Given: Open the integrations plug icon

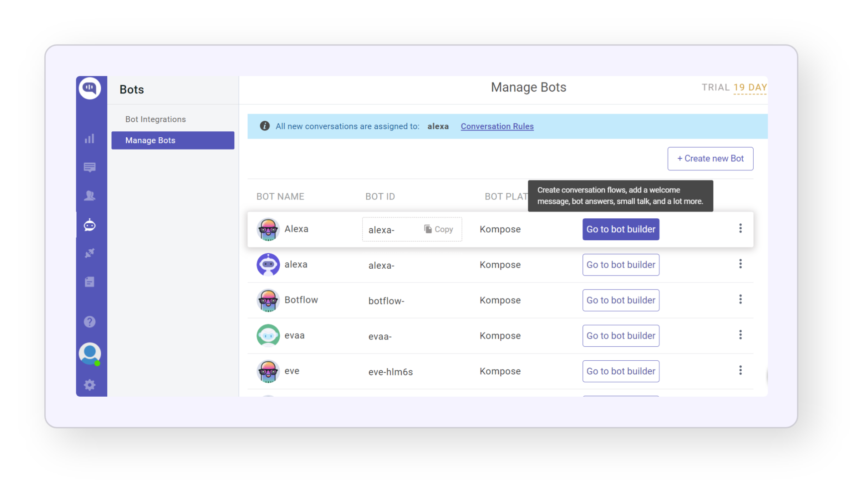Looking at the screenshot, I should tap(89, 253).
